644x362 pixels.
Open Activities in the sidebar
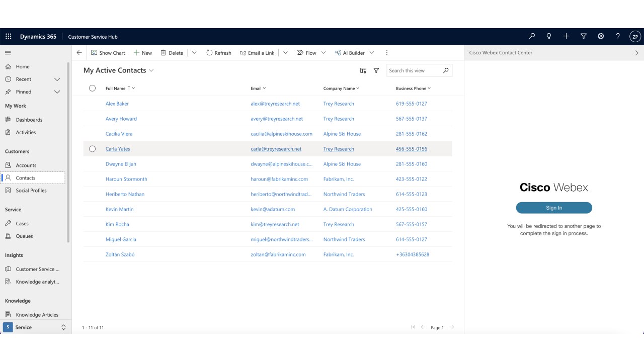pyautogui.click(x=26, y=132)
